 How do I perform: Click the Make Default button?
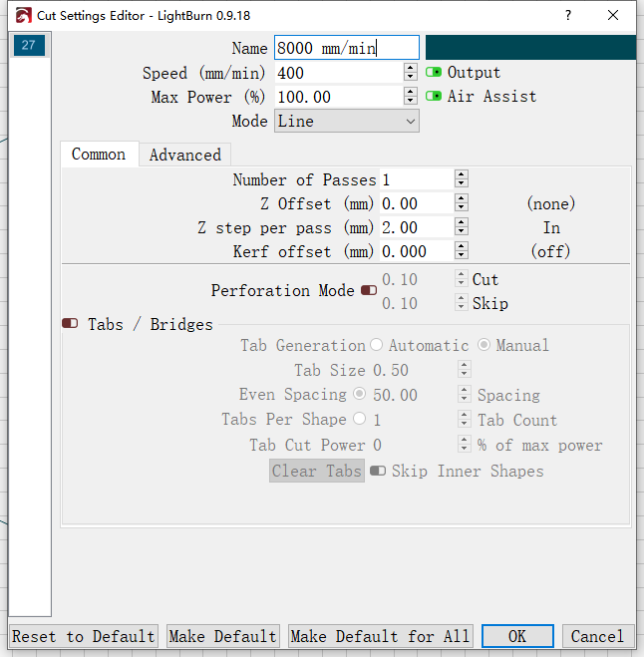tap(223, 636)
